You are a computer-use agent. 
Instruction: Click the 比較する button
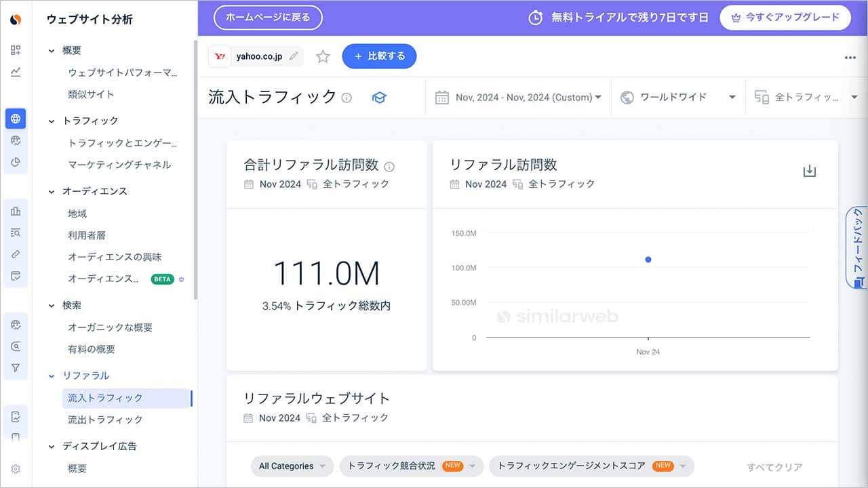pyautogui.click(x=379, y=56)
